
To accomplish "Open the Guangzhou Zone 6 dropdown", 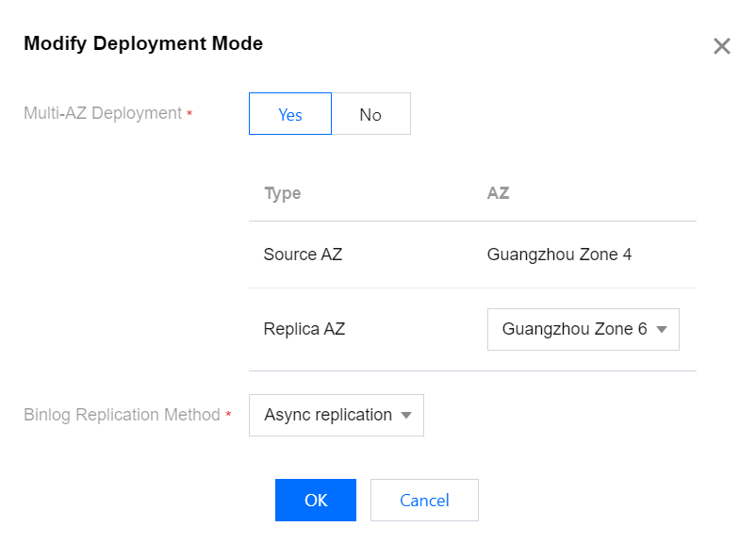I will (575, 330).
